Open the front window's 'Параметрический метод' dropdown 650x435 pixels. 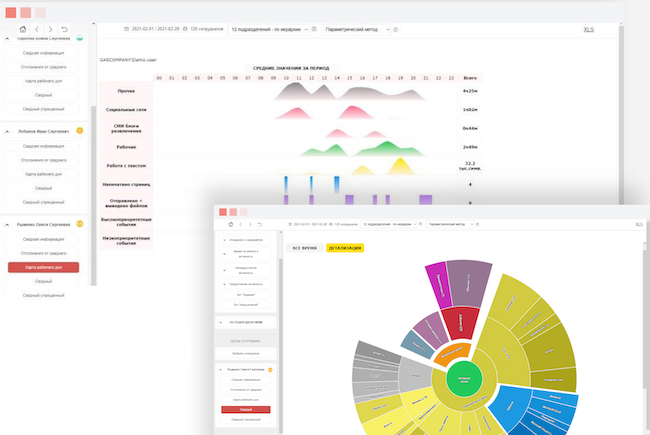tap(450, 224)
